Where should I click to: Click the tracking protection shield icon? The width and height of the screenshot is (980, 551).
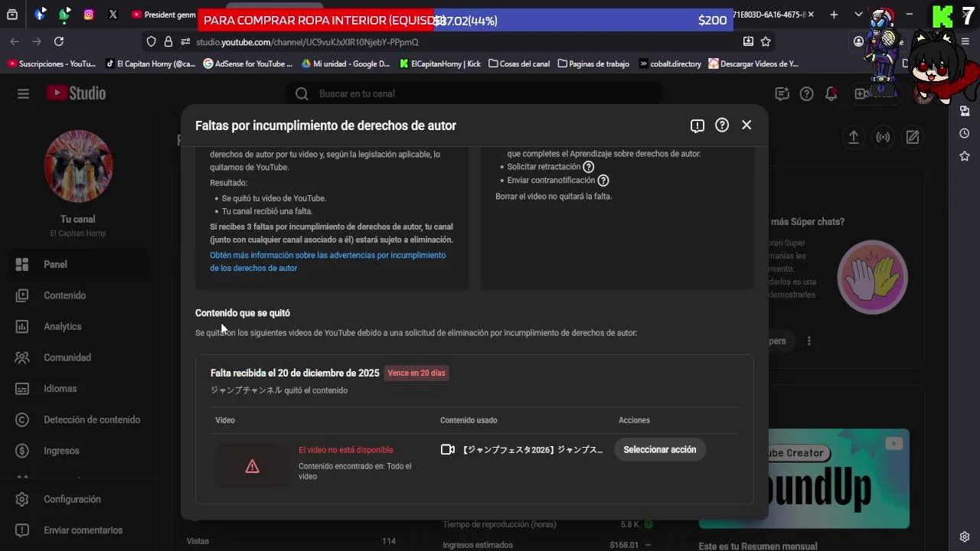pyautogui.click(x=151, y=42)
